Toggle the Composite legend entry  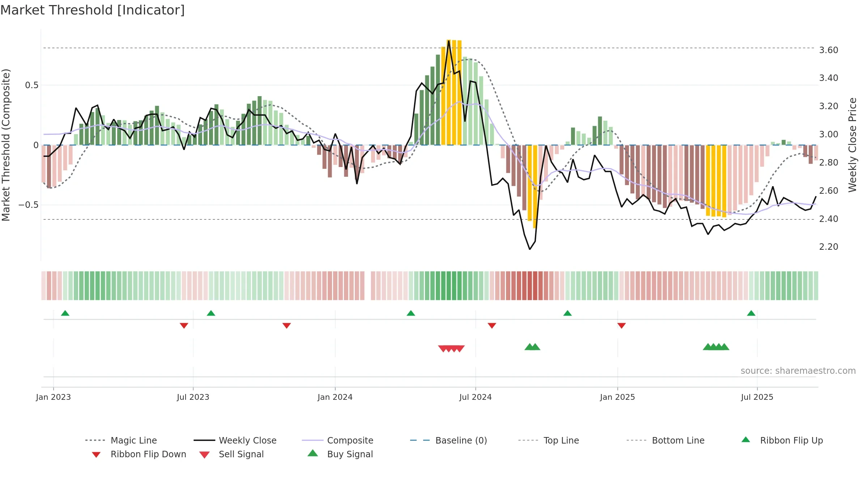click(x=337, y=440)
